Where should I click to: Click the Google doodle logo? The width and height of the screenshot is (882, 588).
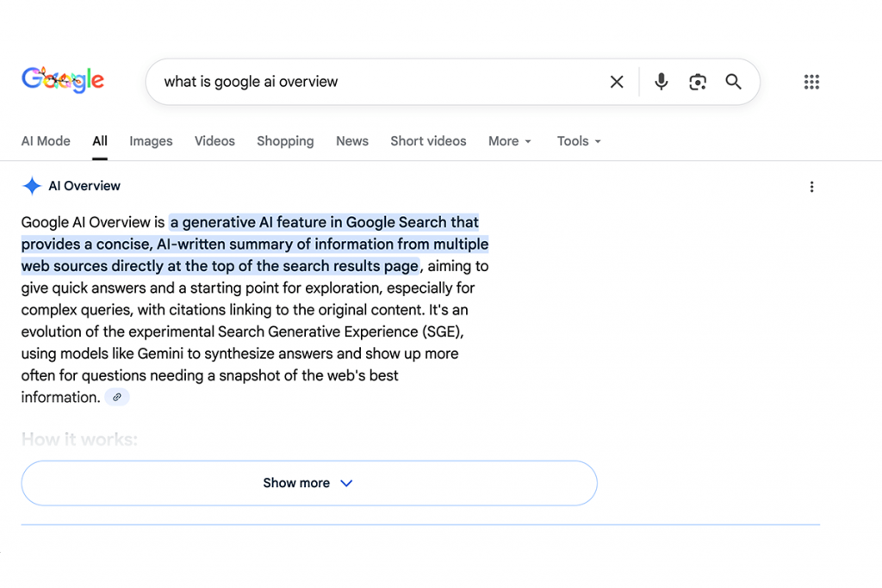[62, 80]
